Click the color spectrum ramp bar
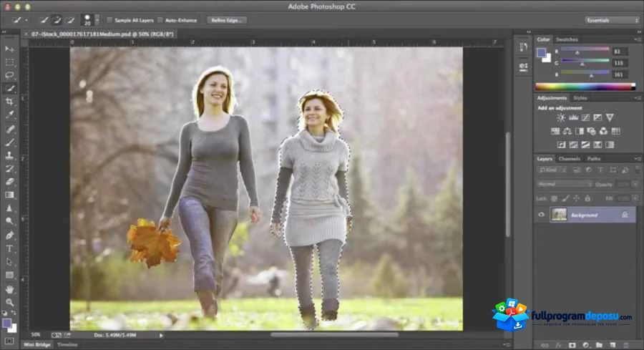The width and height of the screenshot is (644, 350). pos(585,87)
